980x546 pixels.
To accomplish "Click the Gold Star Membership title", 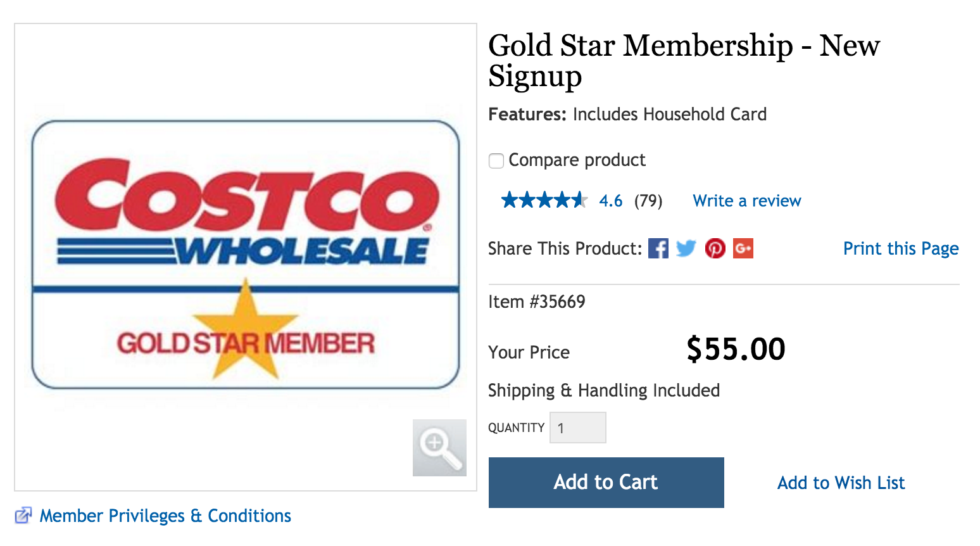I will tap(684, 61).
